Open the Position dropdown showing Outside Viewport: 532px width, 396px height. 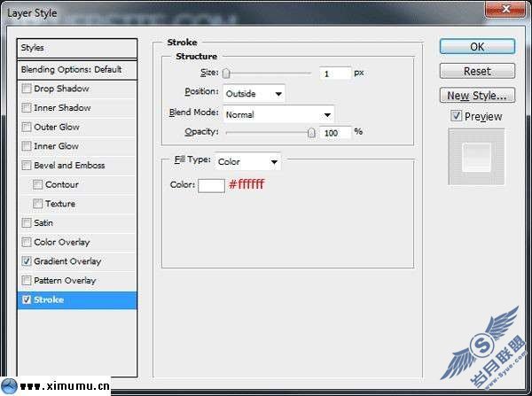coord(254,94)
